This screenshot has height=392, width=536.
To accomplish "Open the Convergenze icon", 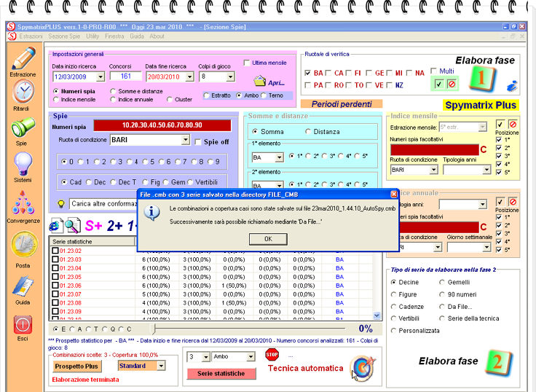I will (23, 203).
